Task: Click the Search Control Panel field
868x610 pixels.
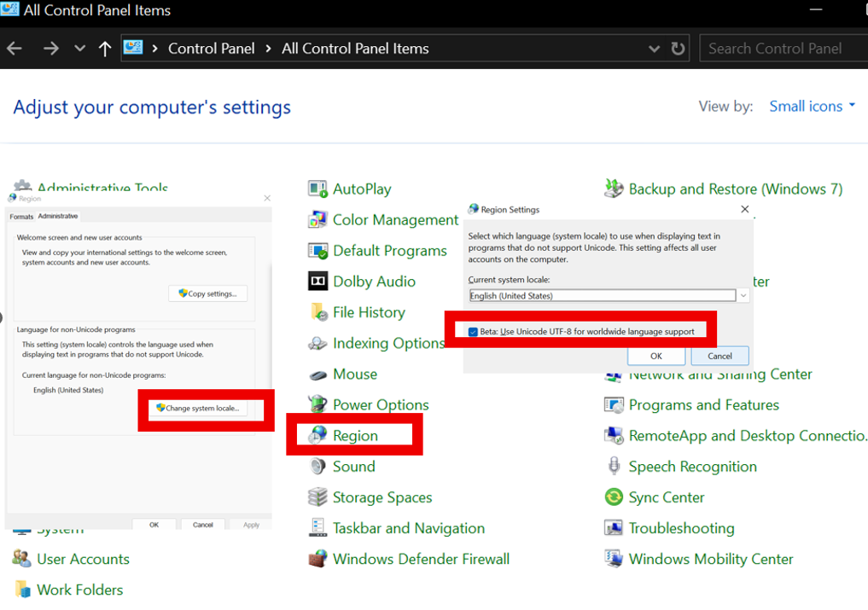Action: tap(784, 49)
